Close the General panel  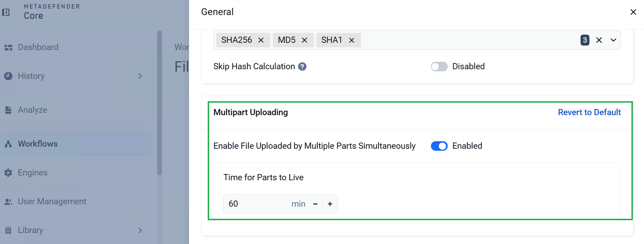[633, 12]
